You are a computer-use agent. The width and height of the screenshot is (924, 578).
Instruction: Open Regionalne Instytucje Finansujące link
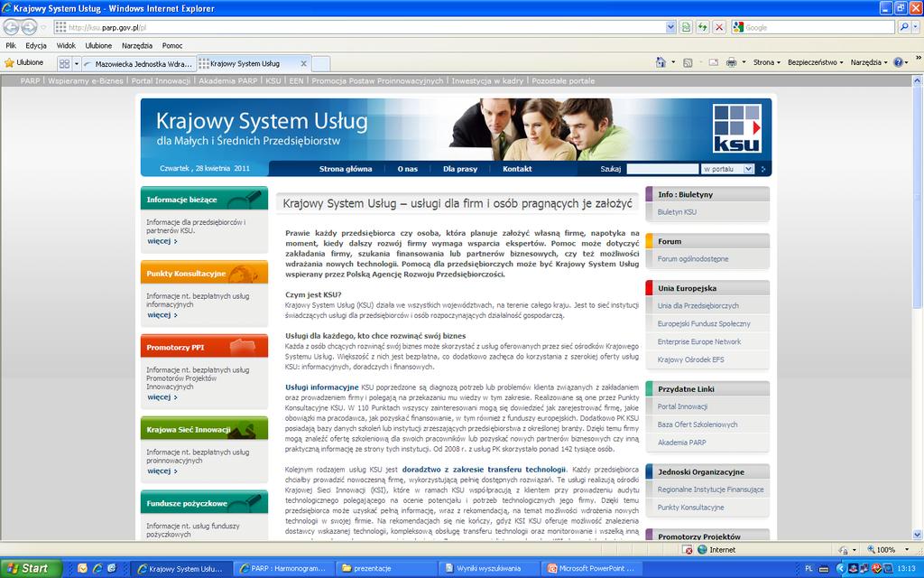click(x=710, y=489)
